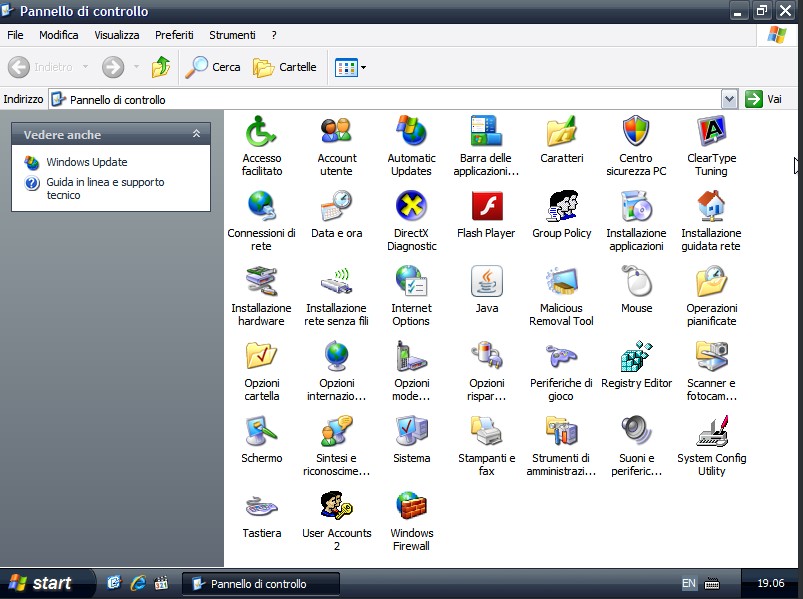Open Scanner e fotocamere icon
803x599 pixels.
(x=711, y=371)
